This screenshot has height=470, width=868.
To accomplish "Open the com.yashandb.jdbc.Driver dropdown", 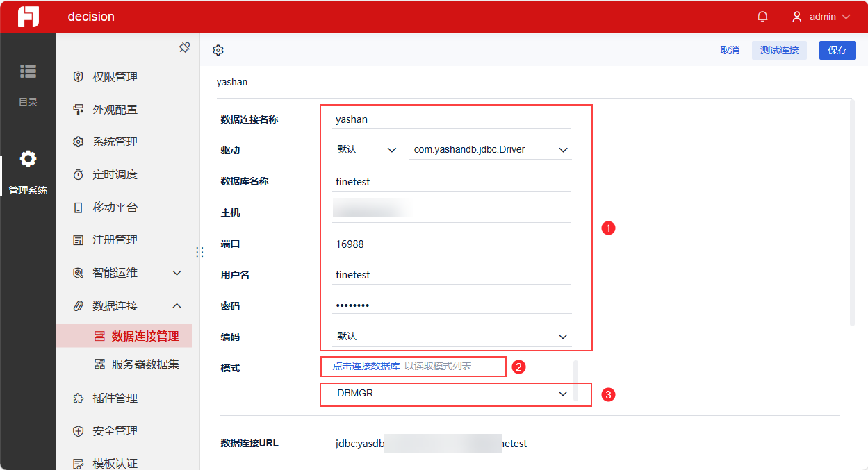I will (491, 150).
